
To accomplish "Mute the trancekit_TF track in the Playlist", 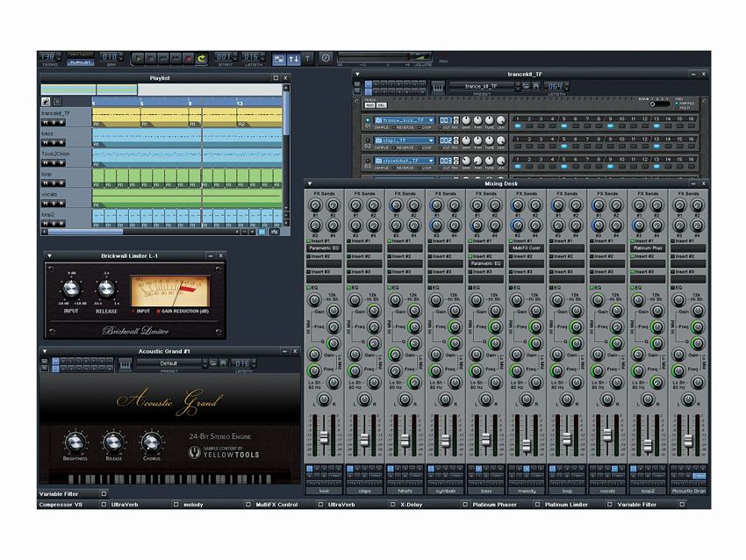I will click(47, 123).
